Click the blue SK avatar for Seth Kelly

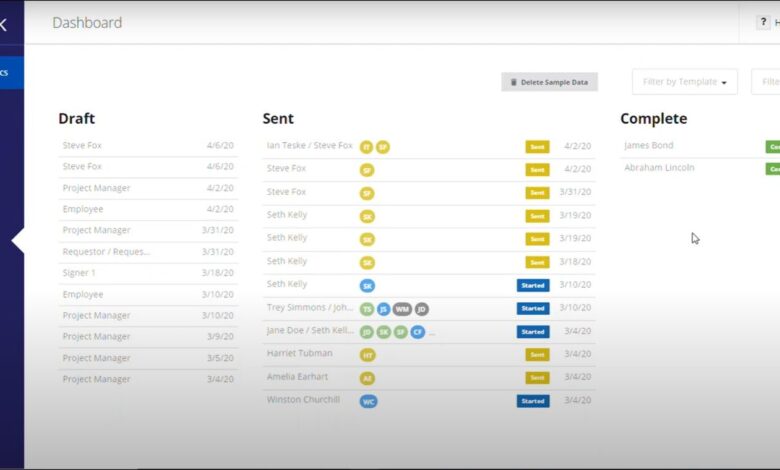[367, 286]
